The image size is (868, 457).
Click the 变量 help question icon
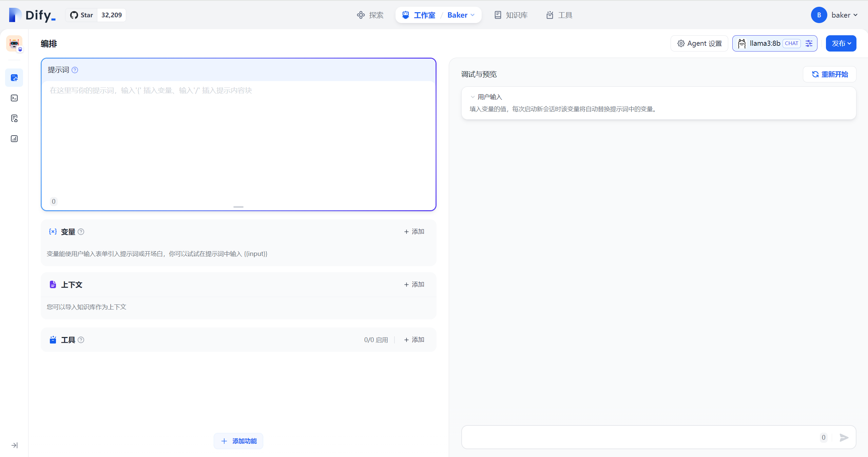(x=81, y=232)
